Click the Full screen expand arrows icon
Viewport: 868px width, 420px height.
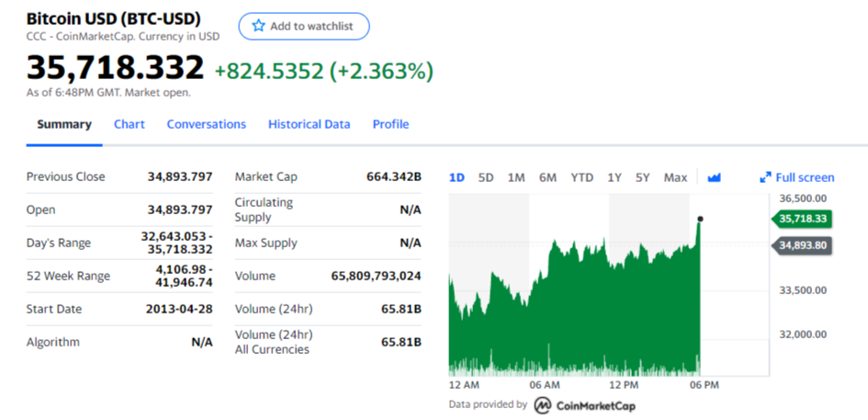(766, 178)
